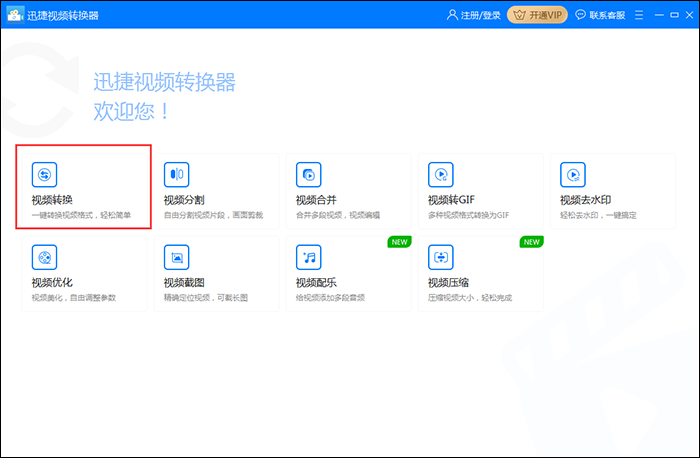Click the 视频压缩 compress icon

(x=441, y=257)
